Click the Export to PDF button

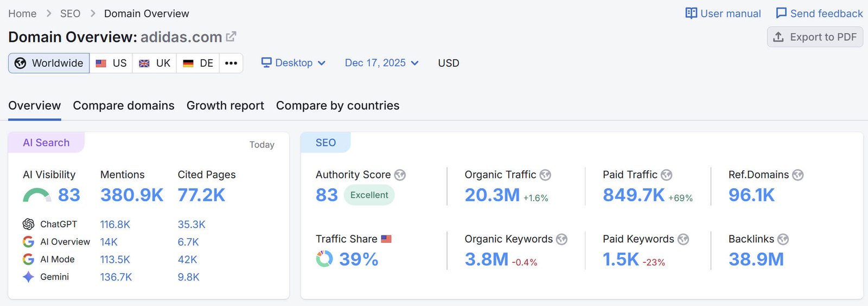pos(815,37)
